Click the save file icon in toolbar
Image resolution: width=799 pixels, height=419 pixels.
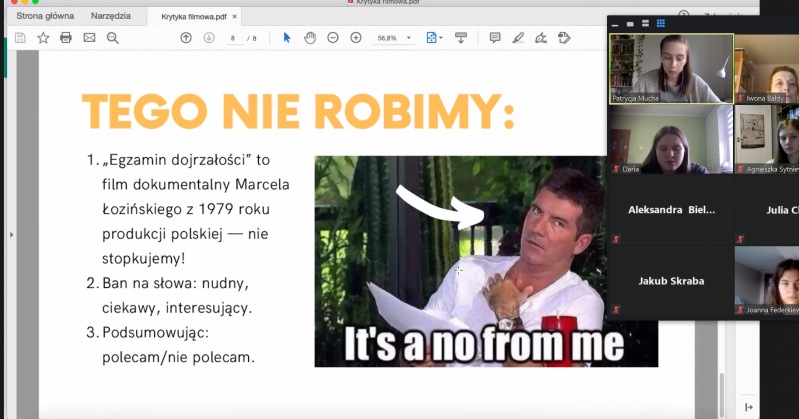(x=20, y=38)
